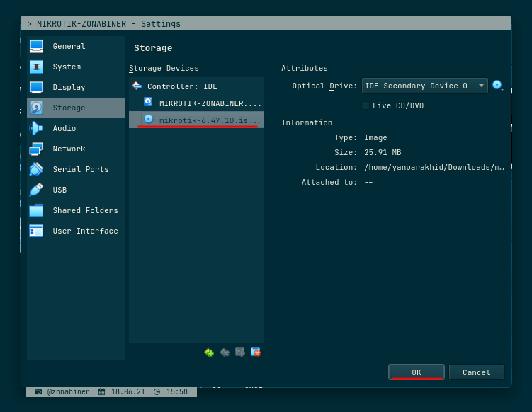Select the MIKROTIK-ZONABINER hard disk row
The height and width of the screenshot is (412, 532).
pos(196,103)
